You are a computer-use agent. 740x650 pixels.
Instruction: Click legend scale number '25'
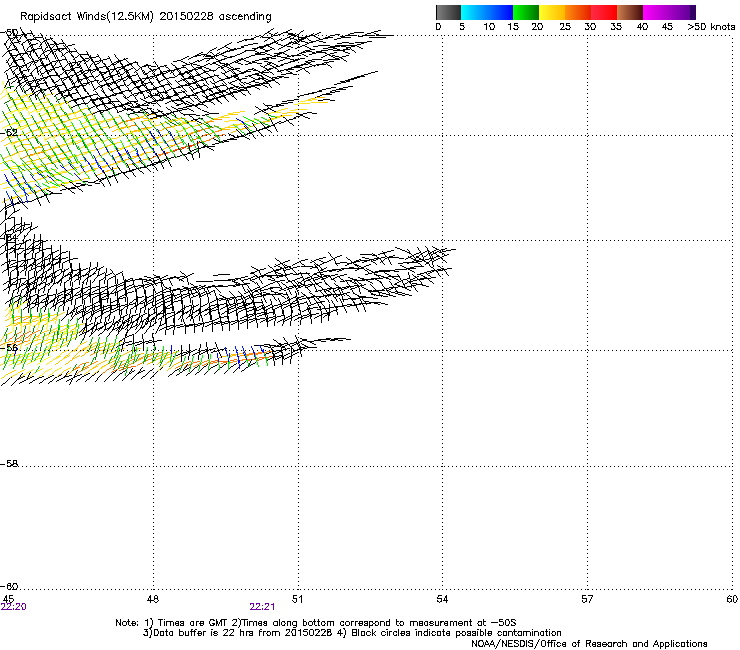(565, 27)
